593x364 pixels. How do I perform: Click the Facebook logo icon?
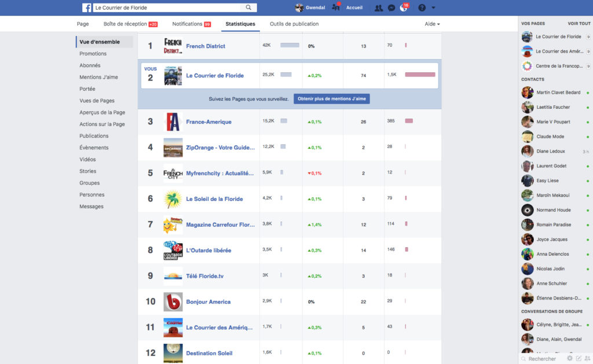pyautogui.click(x=87, y=8)
